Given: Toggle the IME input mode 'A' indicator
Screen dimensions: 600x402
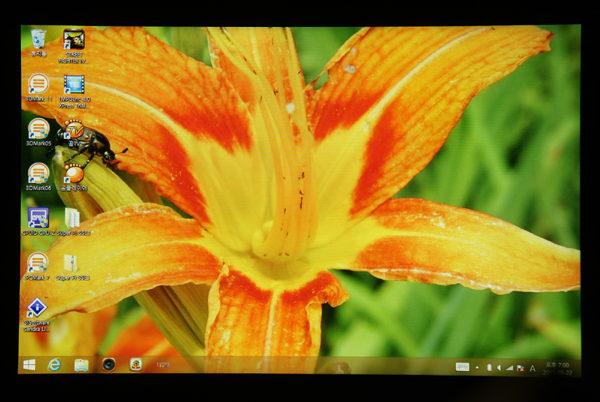Looking at the screenshot, I should 532,368.
